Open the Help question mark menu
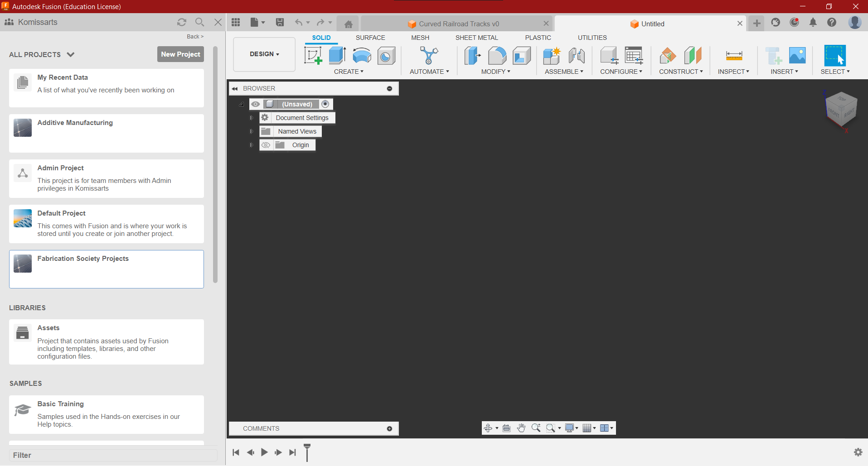The image size is (868, 466). coord(832,22)
